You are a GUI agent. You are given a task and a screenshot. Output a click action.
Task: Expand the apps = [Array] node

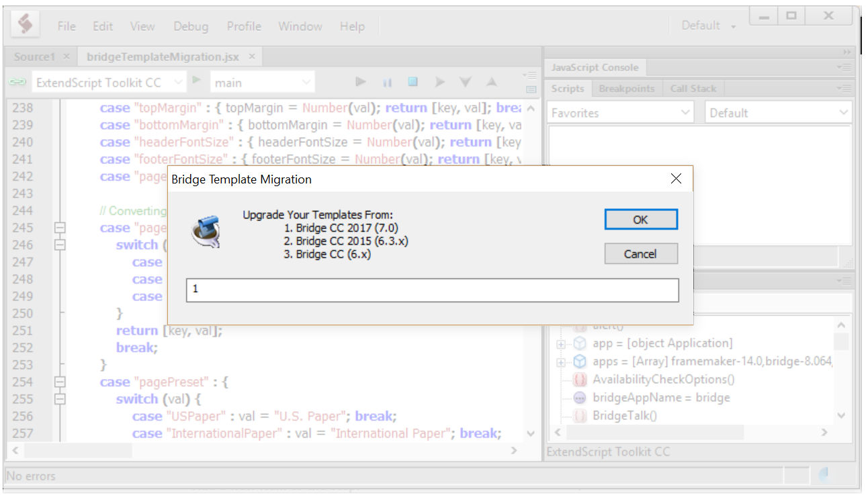tap(560, 362)
